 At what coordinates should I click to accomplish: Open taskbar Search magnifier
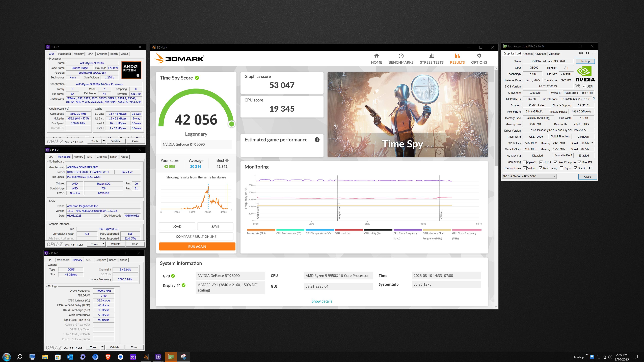pos(19,357)
